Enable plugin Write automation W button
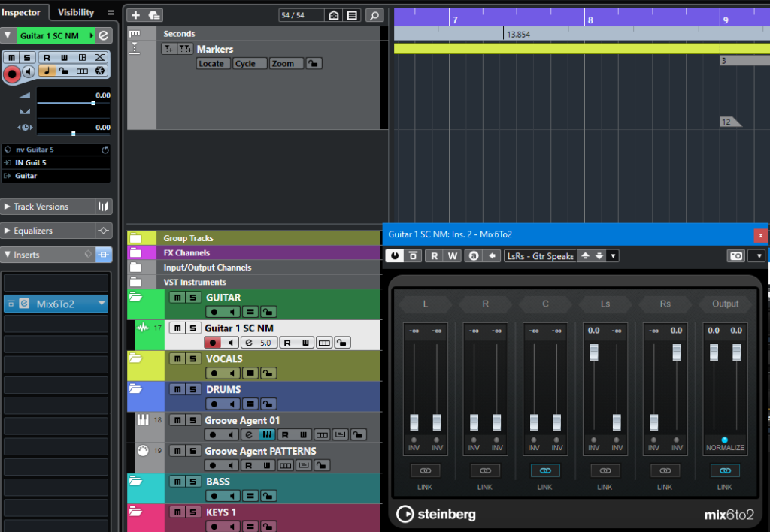The height and width of the screenshot is (532, 770). [x=452, y=255]
